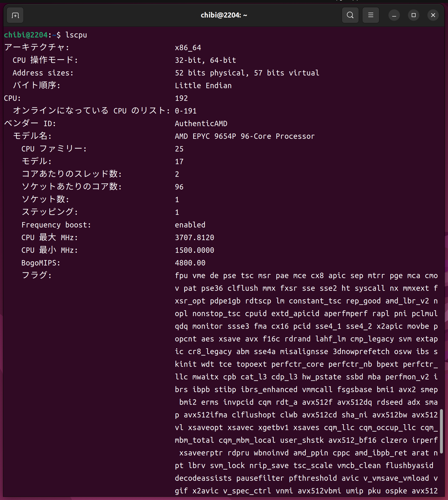
Task: Click the window title chibi@2204
Action: [x=224, y=15]
